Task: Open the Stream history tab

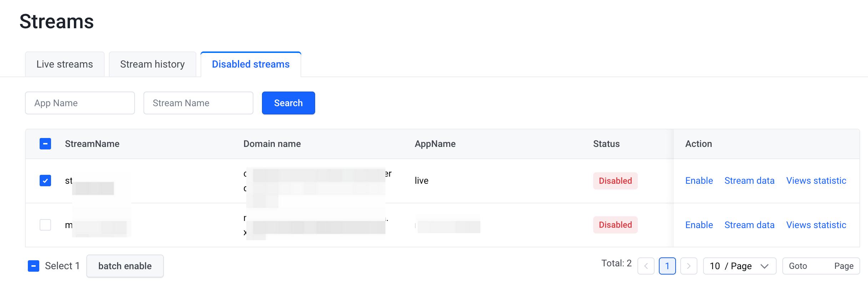Action: point(152,64)
